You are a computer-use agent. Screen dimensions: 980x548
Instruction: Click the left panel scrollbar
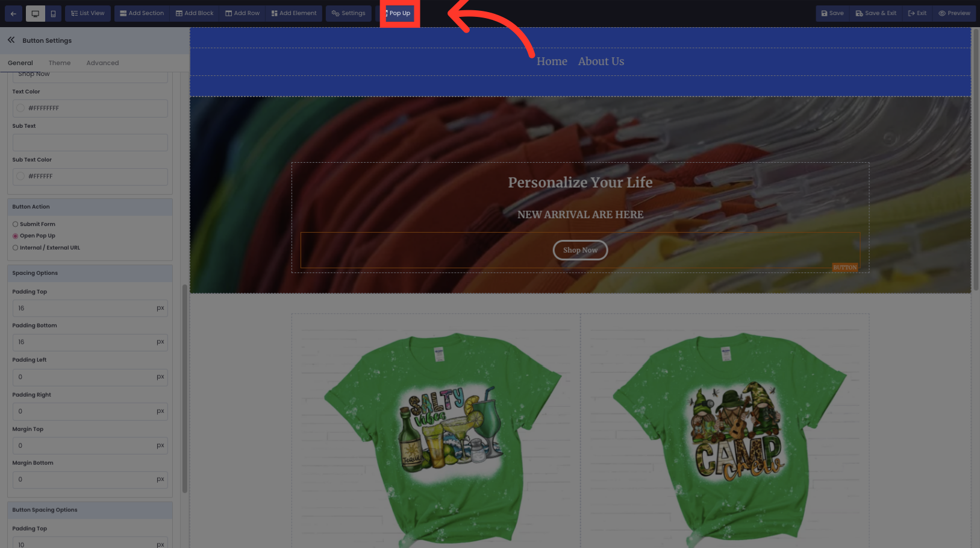click(x=184, y=389)
